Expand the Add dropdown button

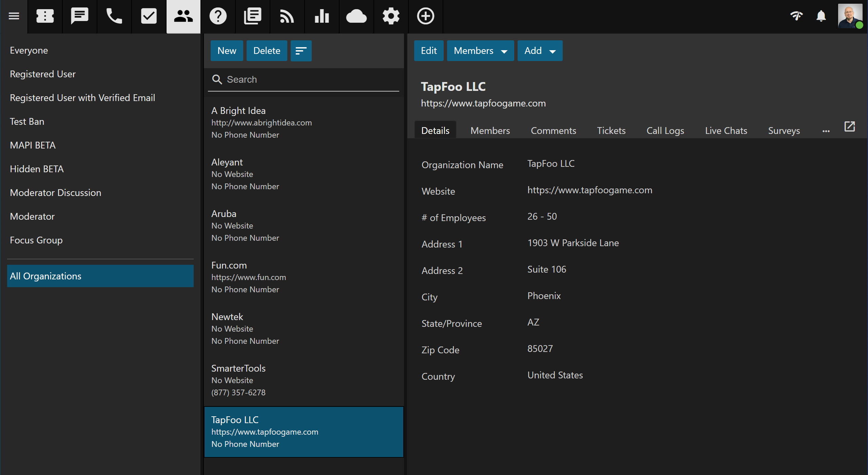click(x=540, y=51)
